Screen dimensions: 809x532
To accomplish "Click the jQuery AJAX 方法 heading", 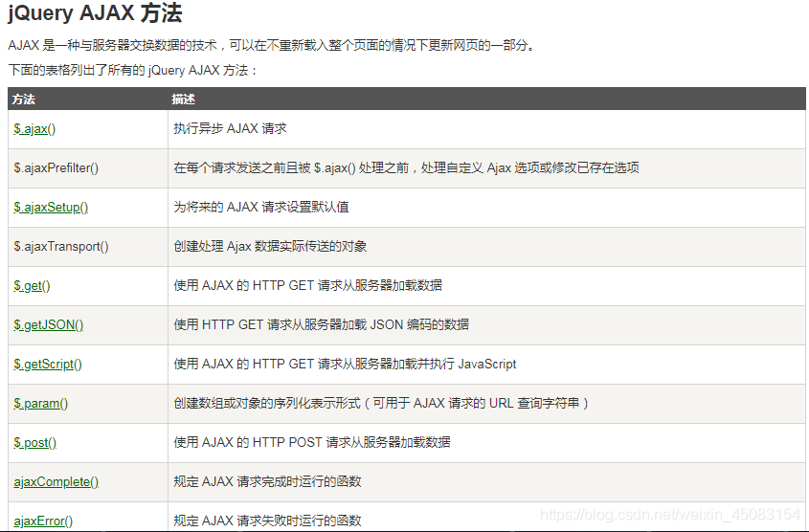I will click(95, 12).
